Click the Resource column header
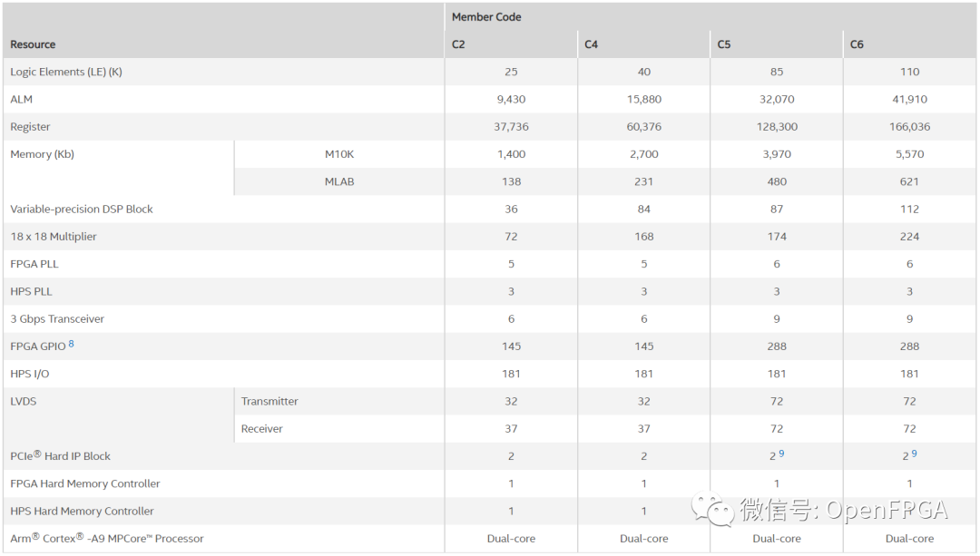980x556 pixels. 33,44
